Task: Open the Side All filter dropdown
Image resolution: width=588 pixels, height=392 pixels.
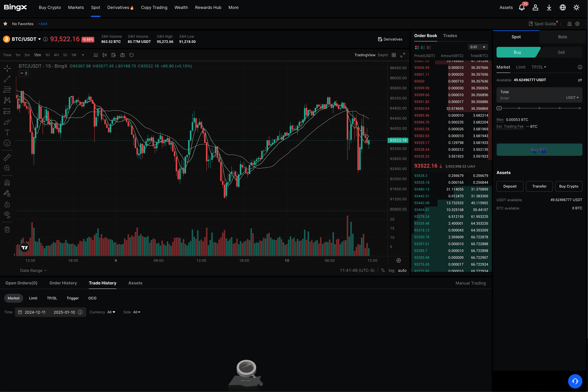Action: (137, 312)
